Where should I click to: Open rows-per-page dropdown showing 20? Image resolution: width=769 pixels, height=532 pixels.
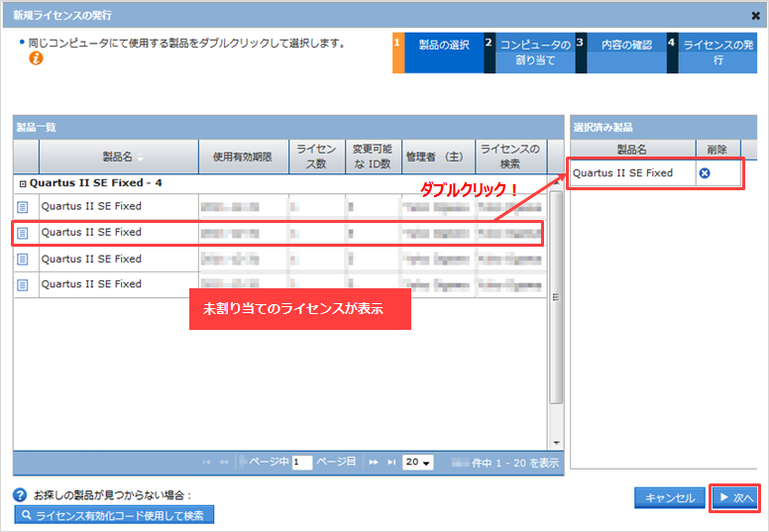click(x=418, y=463)
